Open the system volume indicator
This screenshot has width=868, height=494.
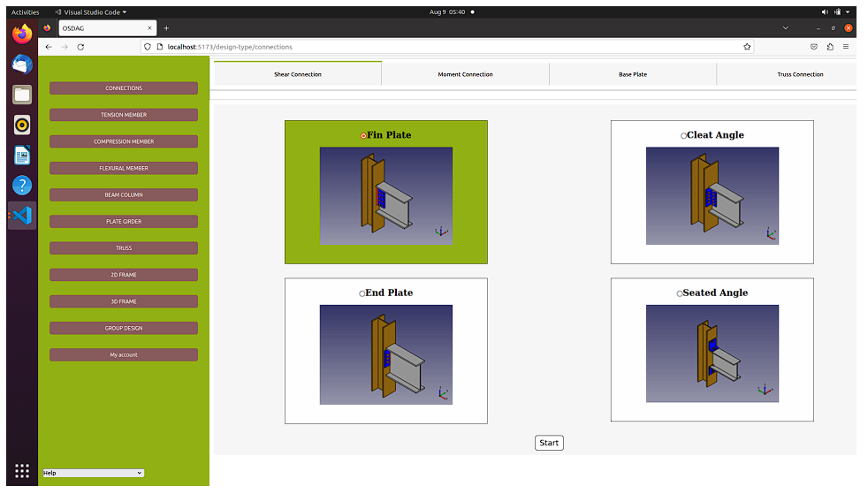(825, 11)
